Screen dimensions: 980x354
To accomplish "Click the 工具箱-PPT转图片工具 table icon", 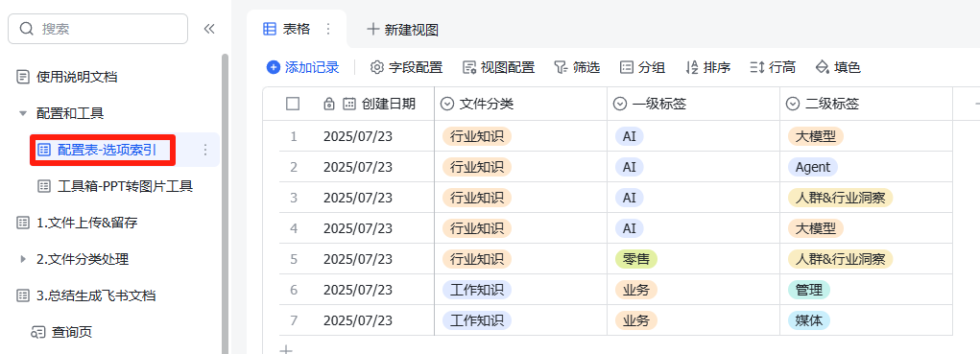I will point(44,186).
